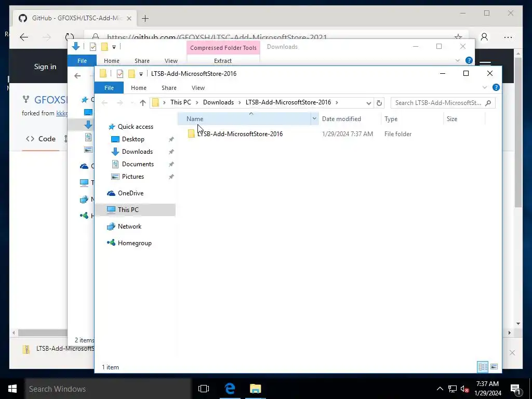Open the Explorer Help question mark icon
532x399 pixels.
[x=496, y=87]
